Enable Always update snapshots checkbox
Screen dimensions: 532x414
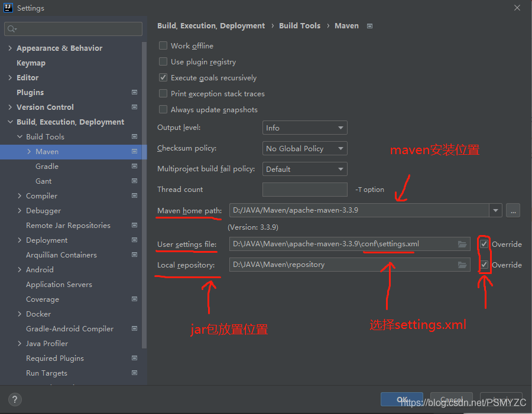[x=163, y=109]
